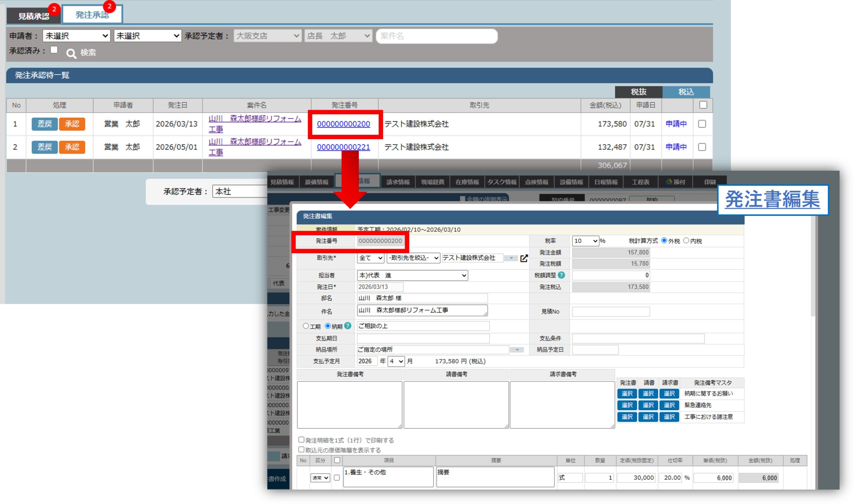Click the Google Drive 添付 icon tab
854x504 pixels.
point(675,182)
